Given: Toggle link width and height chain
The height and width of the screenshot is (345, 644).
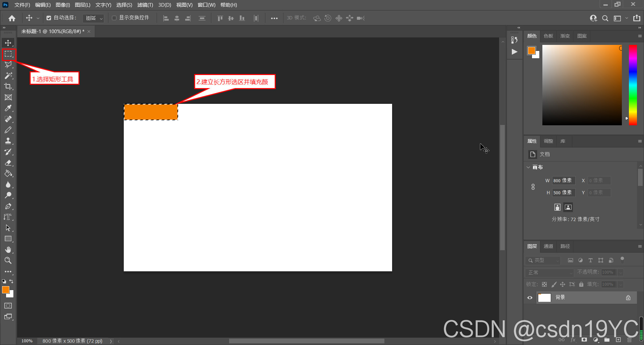Looking at the screenshot, I should pos(533,187).
